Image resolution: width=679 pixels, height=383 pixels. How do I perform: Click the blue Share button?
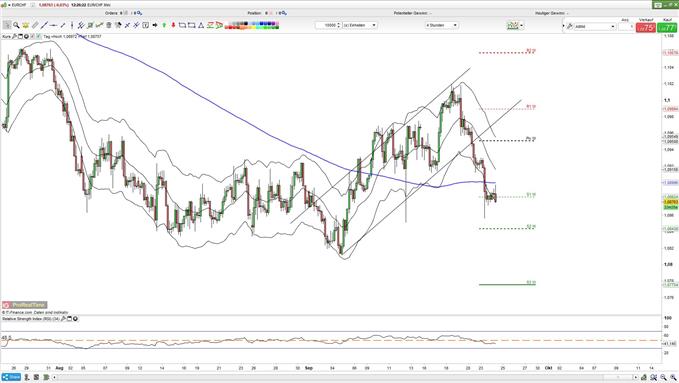click(x=11, y=377)
